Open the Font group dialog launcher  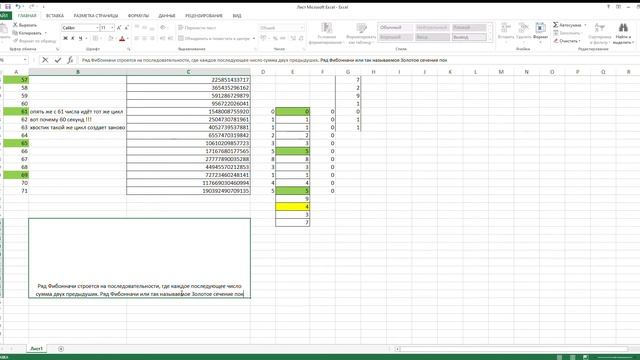(x=129, y=49)
